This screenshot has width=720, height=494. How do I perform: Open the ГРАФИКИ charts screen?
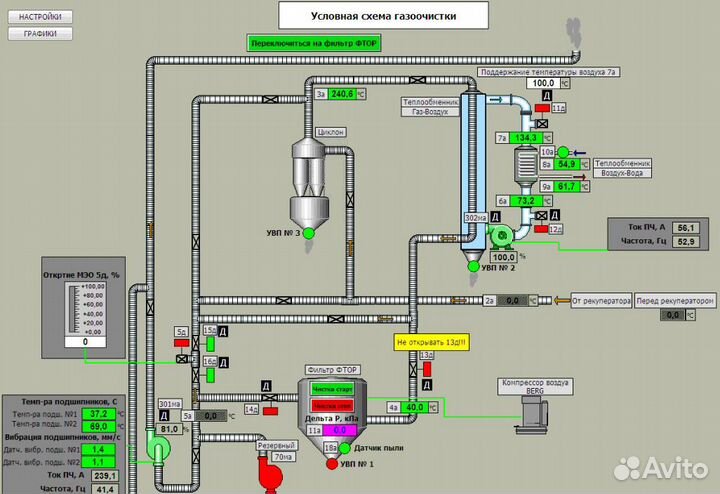tap(40, 33)
